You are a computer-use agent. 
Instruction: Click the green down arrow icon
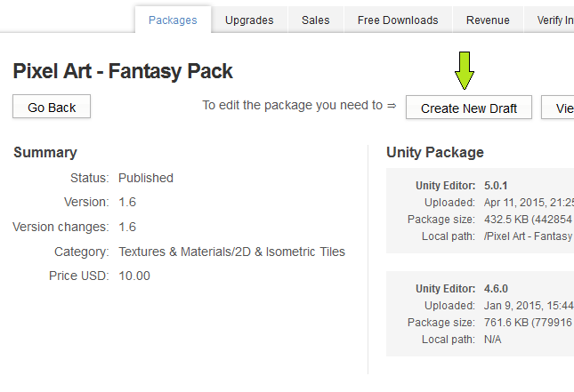click(465, 70)
